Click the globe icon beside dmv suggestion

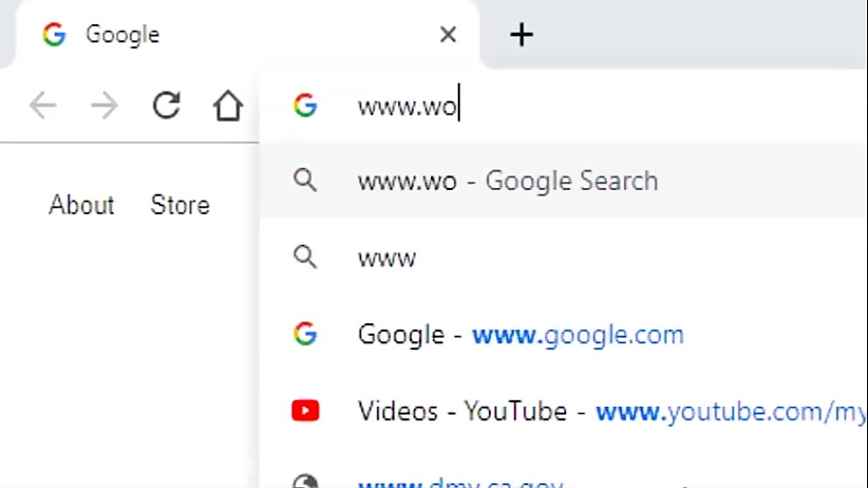coord(306,481)
